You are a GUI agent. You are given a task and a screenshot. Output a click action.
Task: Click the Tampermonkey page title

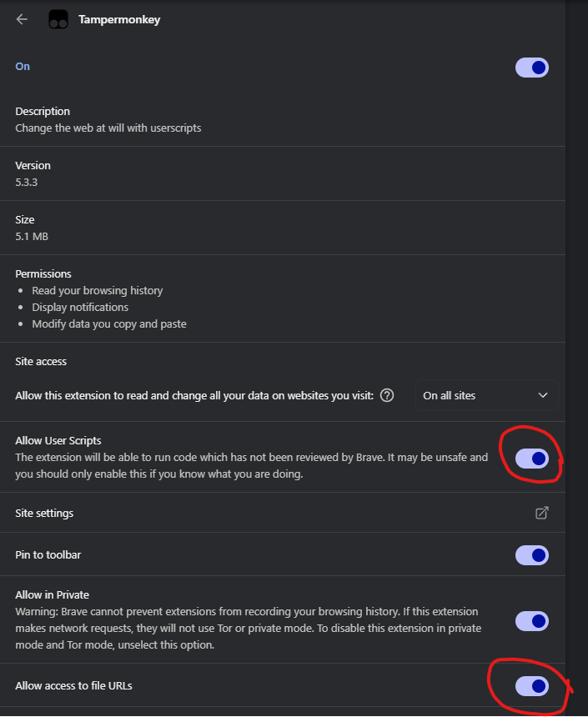point(119,19)
